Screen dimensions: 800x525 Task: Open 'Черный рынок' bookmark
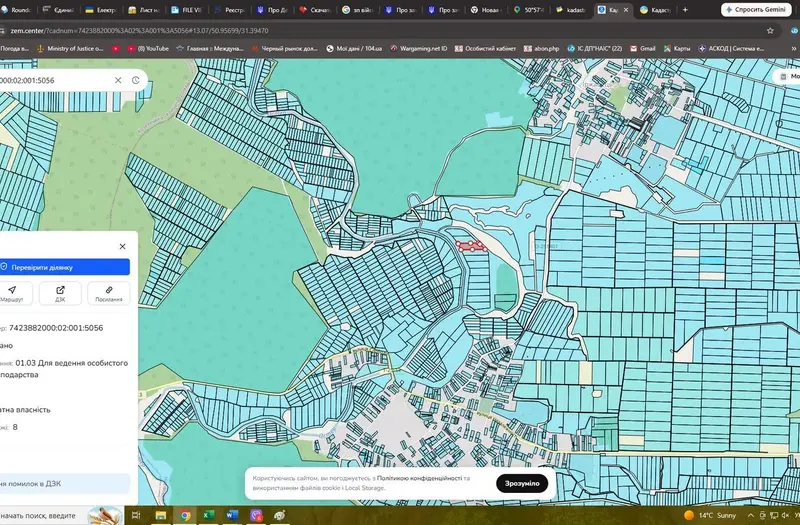click(285, 48)
